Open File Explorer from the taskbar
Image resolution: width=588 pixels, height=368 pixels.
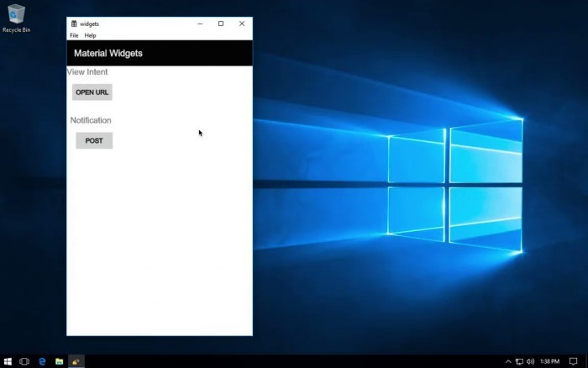60,361
